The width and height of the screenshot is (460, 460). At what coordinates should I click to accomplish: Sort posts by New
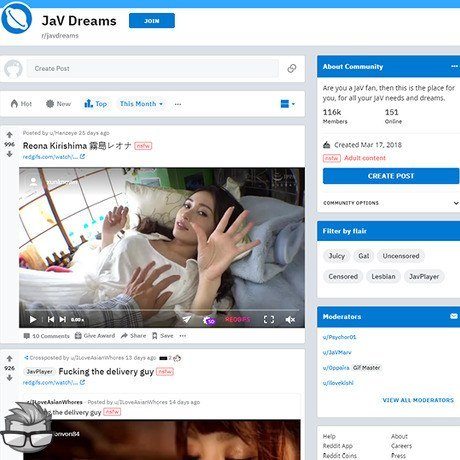coord(58,104)
